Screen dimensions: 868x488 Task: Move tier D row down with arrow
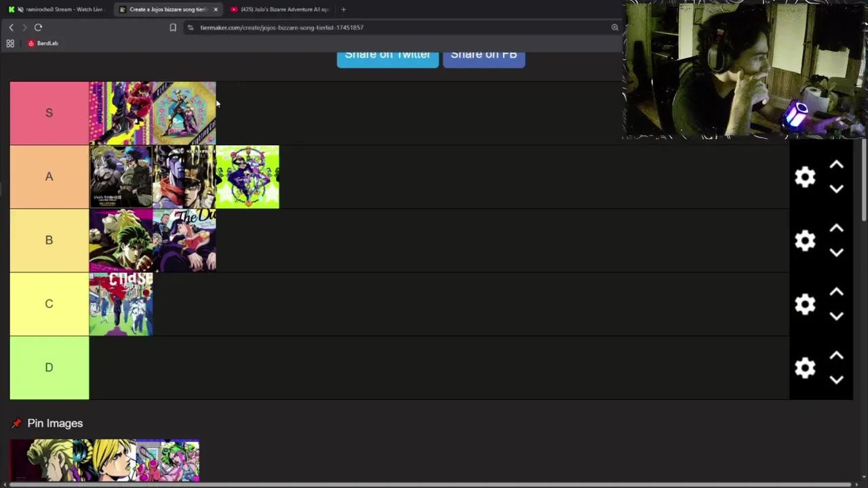pyautogui.click(x=836, y=380)
